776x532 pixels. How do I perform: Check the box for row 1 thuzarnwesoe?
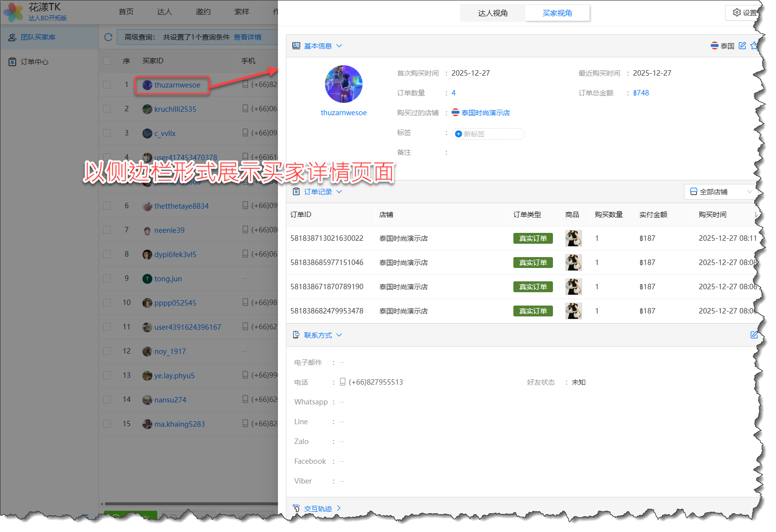pyautogui.click(x=107, y=85)
